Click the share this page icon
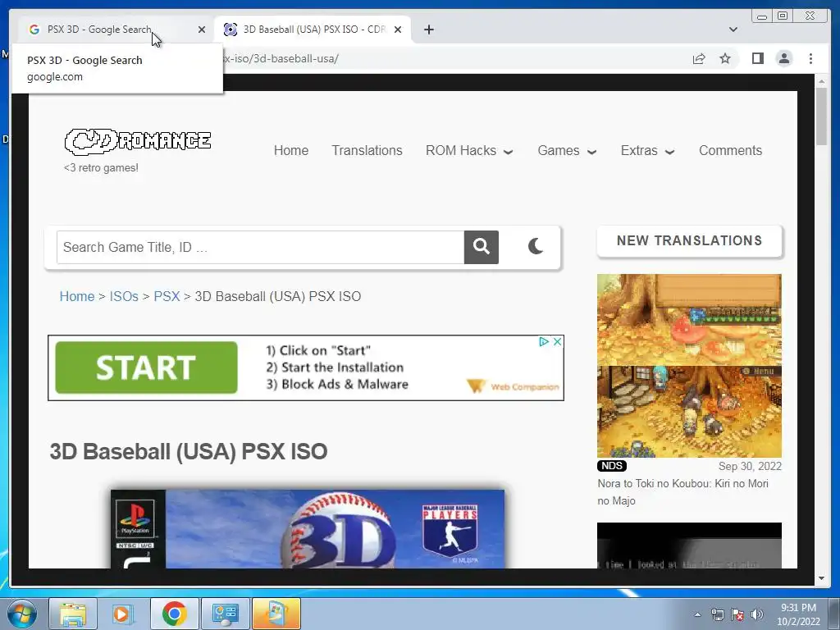This screenshot has height=630, width=840. (x=699, y=58)
